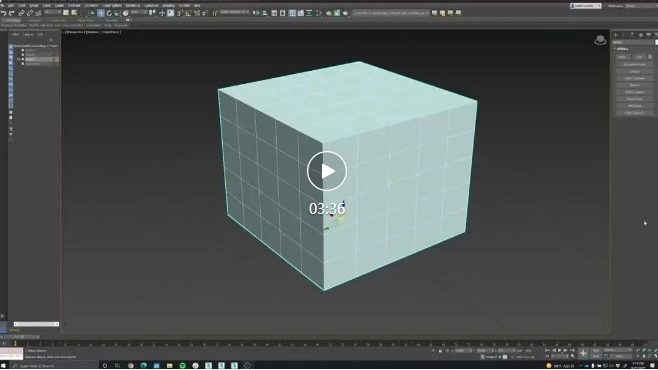This screenshot has height=370, width=658.
Task: Open Select by Name dialog icon
Action: click(x=74, y=13)
